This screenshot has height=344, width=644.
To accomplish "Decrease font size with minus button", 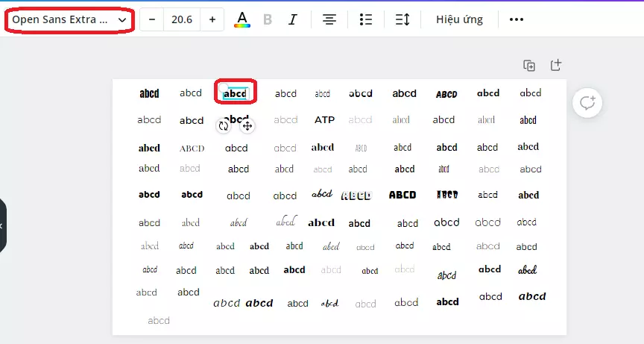I will click(152, 19).
